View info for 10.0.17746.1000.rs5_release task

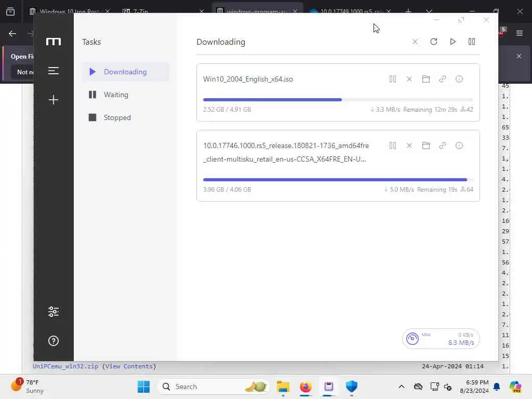[x=459, y=145]
